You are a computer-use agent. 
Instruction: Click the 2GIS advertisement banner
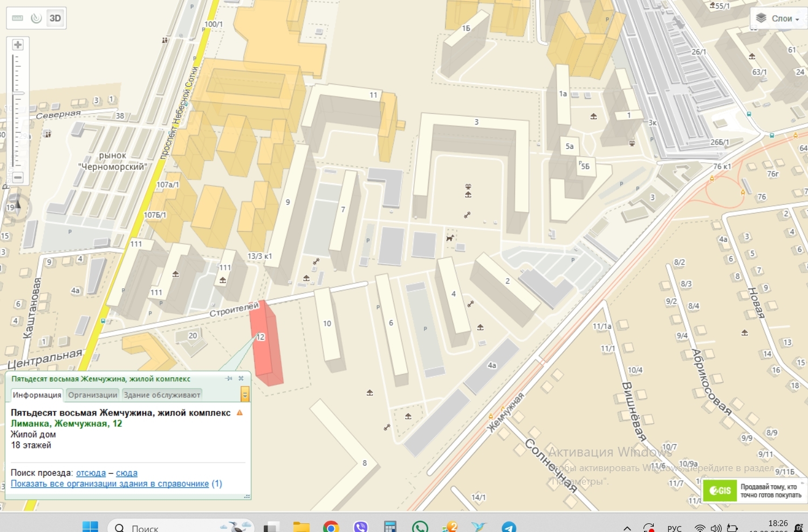(x=754, y=490)
